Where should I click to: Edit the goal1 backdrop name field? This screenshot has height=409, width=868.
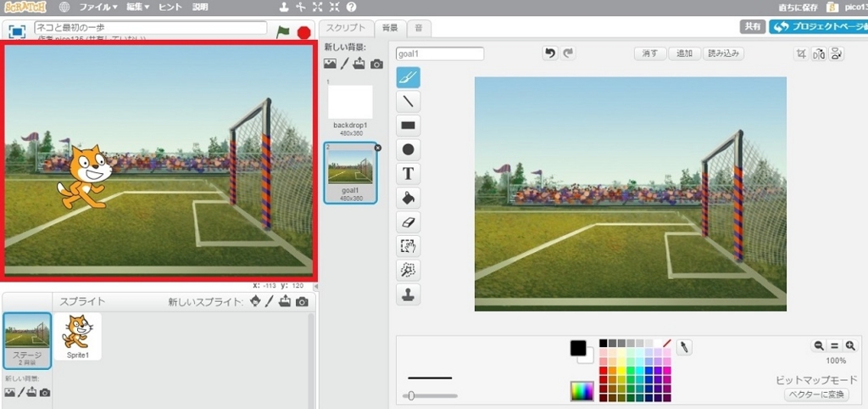coord(440,53)
